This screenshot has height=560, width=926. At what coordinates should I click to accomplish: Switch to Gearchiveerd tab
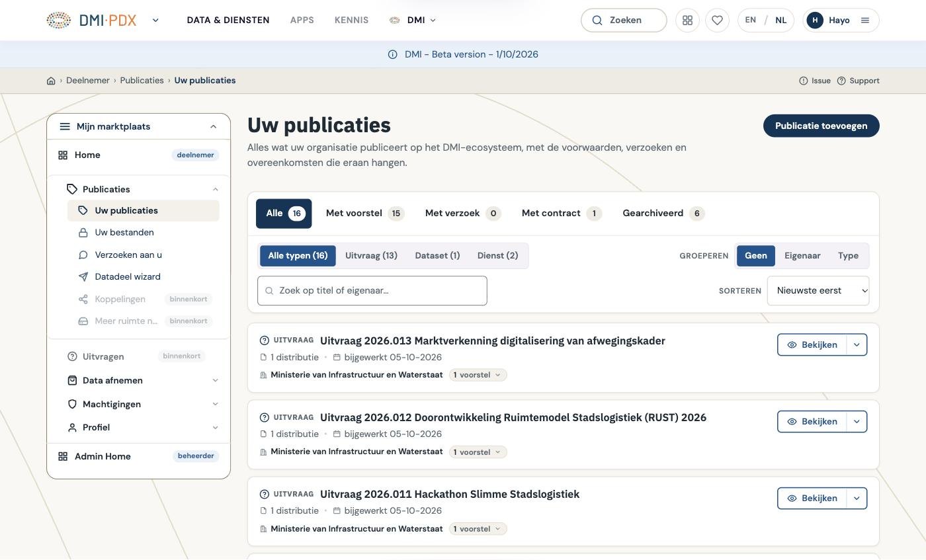[x=663, y=214]
